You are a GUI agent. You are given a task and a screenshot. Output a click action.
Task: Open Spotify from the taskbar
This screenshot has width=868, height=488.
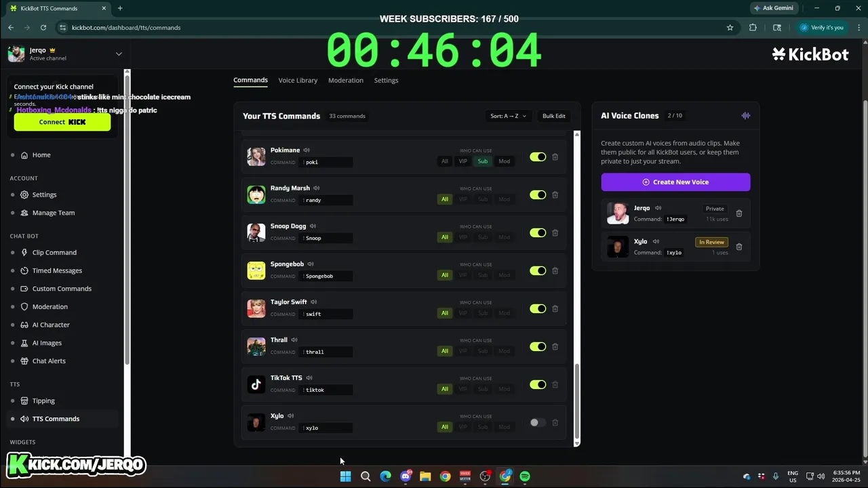(525, 476)
